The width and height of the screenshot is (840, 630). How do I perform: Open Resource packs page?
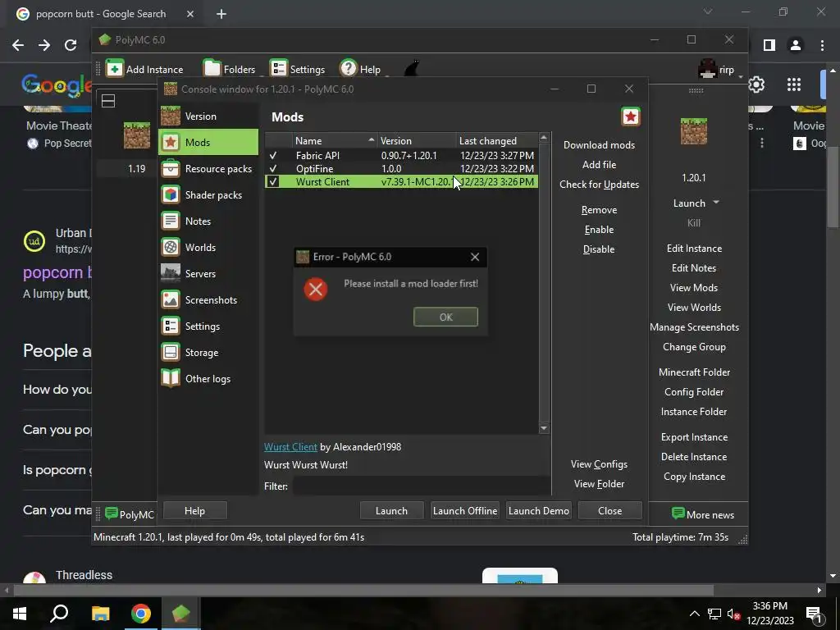(x=208, y=169)
